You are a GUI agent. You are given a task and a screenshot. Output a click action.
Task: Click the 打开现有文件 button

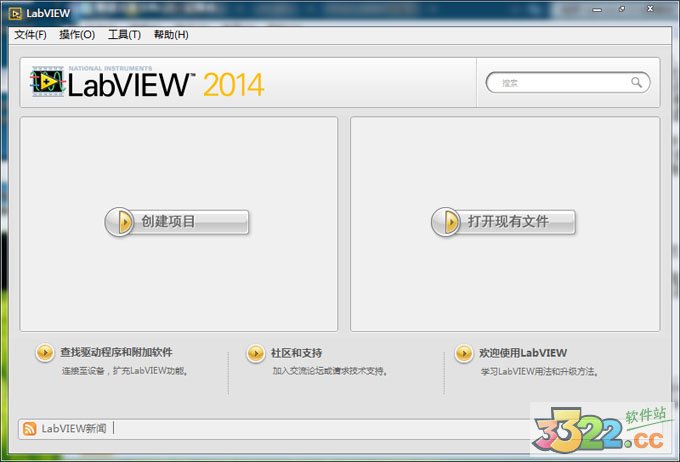pyautogui.click(x=503, y=222)
